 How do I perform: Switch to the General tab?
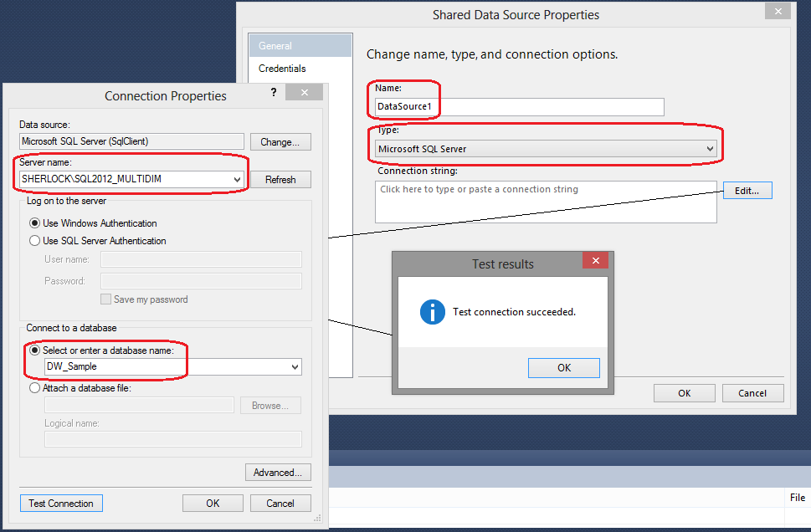[x=300, y=45]
